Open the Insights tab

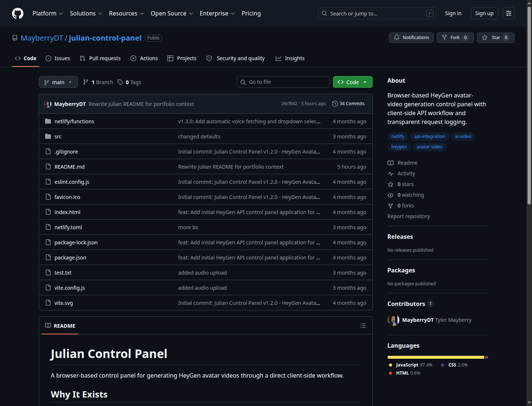(290, 58)
